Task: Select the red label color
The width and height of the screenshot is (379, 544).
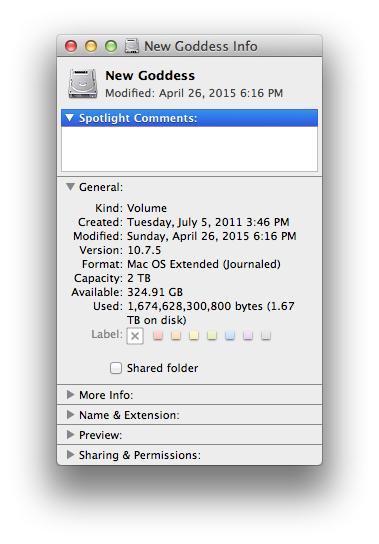Action: (x=158, y=335)
